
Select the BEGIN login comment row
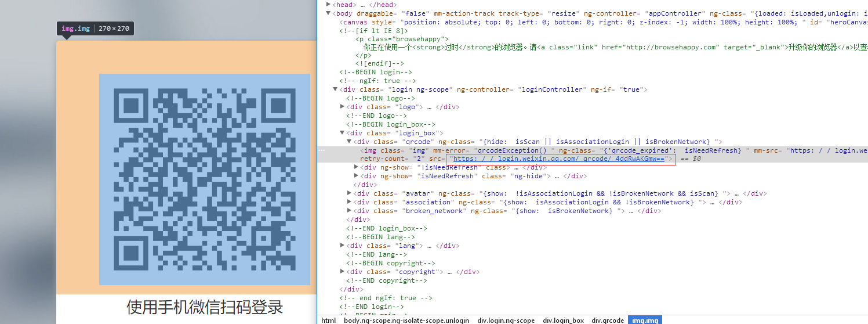click(x=376, y=72)
